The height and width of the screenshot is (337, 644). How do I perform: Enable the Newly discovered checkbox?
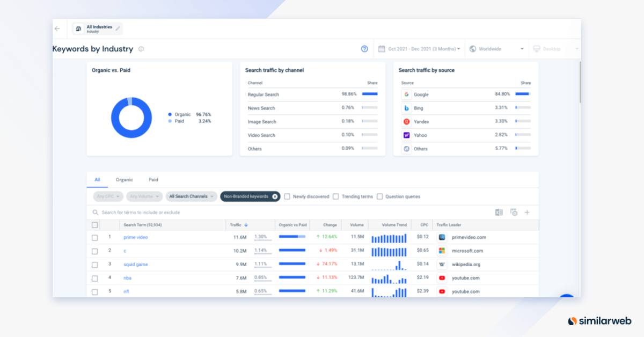click(287, 196)
